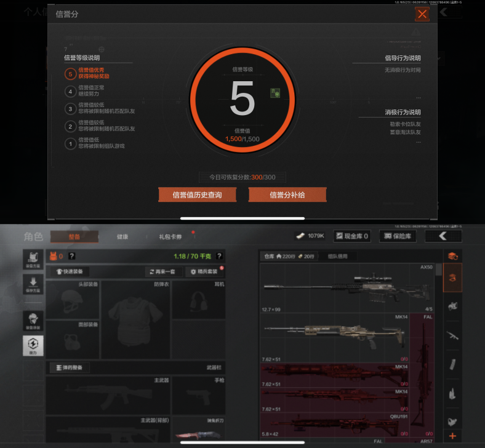
Task: Click the orange warehouse sort stack icon
Action: (x=453, y=256)
